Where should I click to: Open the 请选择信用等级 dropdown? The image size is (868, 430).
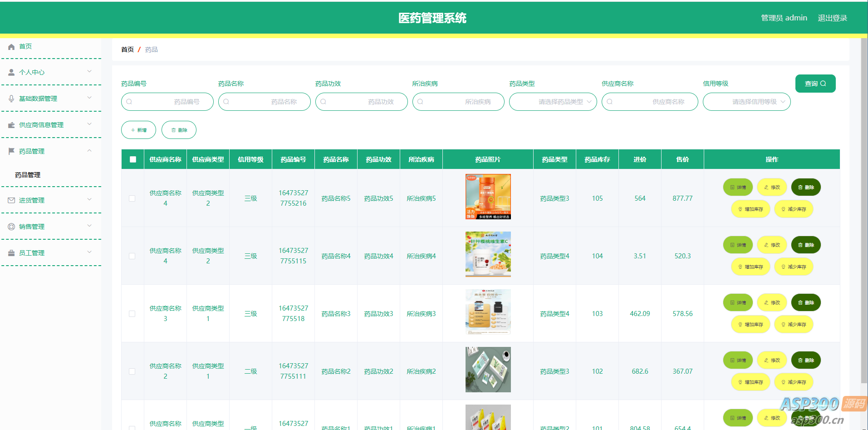746,102
